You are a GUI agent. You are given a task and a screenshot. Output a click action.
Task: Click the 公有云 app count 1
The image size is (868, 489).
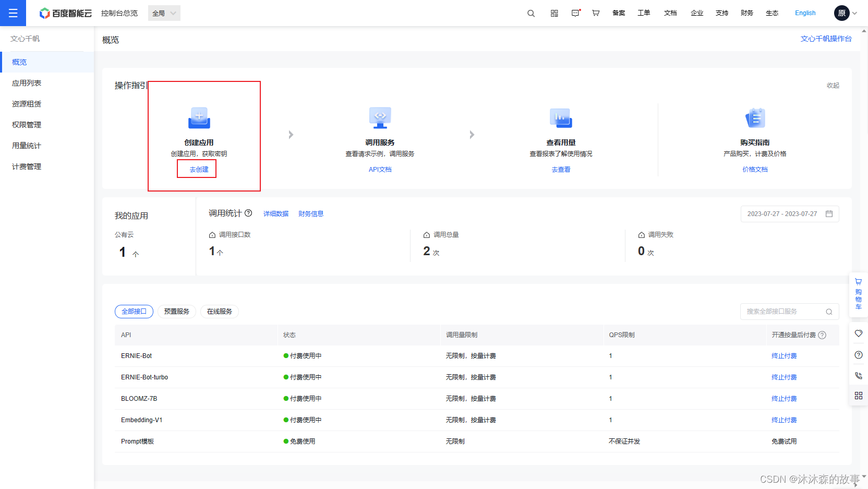[123, 252]
